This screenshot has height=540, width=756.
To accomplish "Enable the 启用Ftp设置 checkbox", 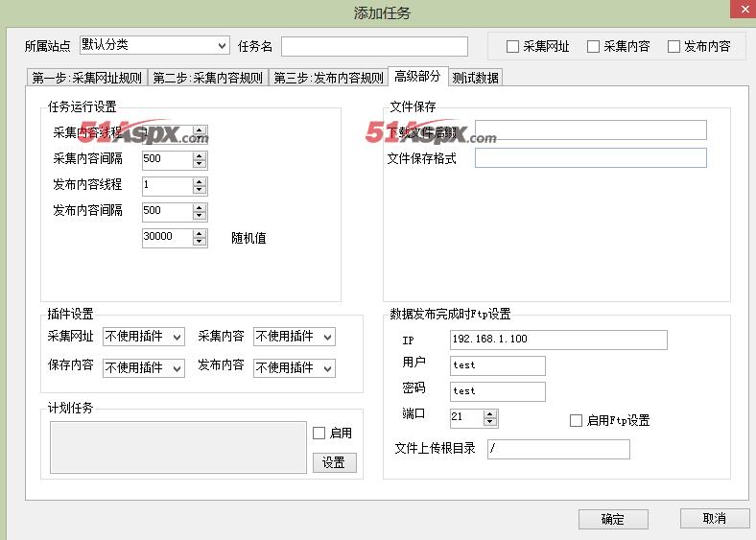I will 577,420.
